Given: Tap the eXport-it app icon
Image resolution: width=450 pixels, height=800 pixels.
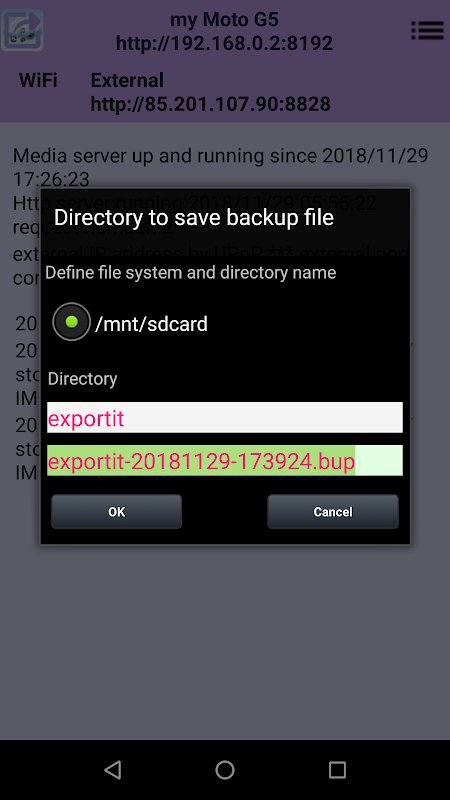Looking at the screenshot, I should [x=22, y=30].
